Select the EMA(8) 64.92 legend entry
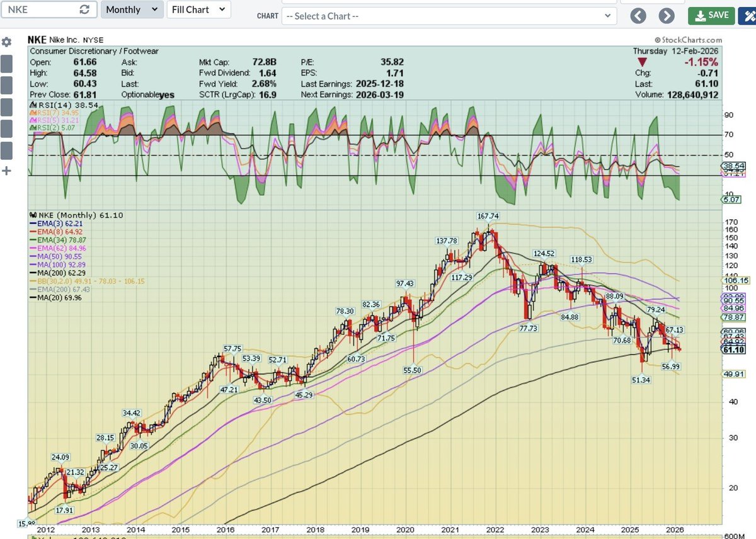 point(55,231)
